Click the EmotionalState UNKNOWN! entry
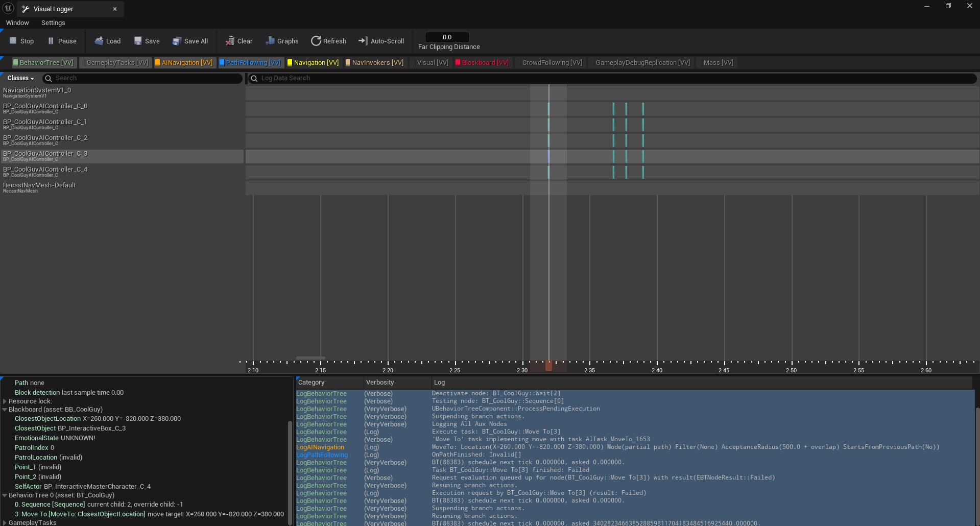This screenshot has width=980, height=526. point(55,438)
